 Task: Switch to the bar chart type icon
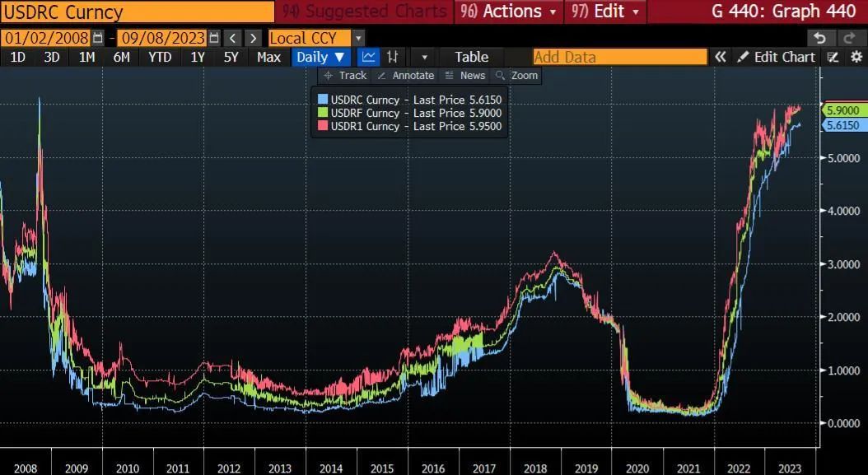[x=393, y=57]
